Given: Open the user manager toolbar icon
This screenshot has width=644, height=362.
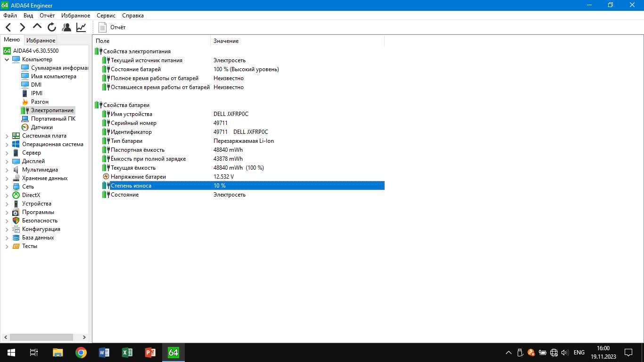Looking at the screenshot, I should tap(66, 27).
